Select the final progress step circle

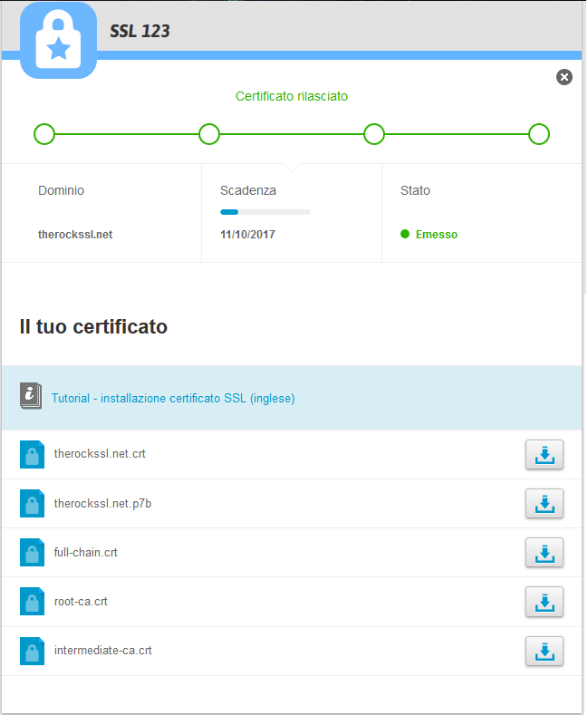[539, 134]
